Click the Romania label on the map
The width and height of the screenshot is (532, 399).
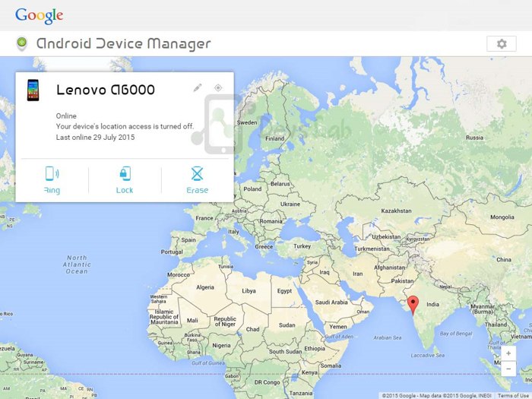(x=271, y=221)
